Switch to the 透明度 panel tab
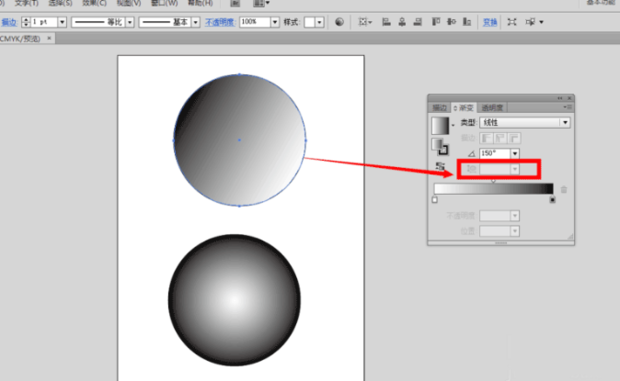This screenshot has height=381, width=620. click(492, 108)
